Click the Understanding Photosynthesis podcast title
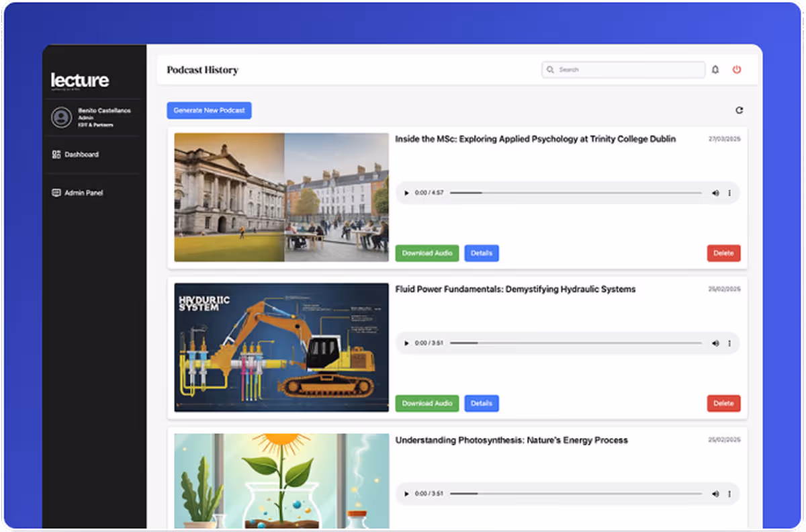This screenshot has height=532, width=806. [x=512, y=441]
